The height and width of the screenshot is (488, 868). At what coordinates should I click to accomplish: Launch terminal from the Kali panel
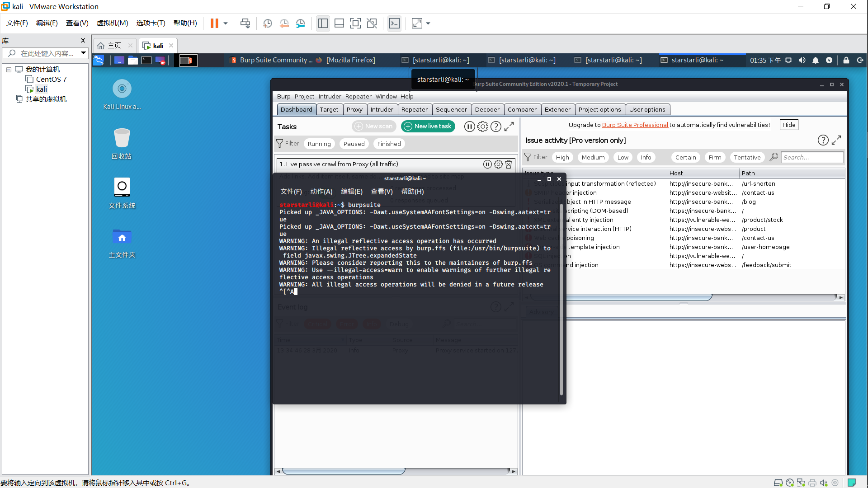click(x=146, y=60)
